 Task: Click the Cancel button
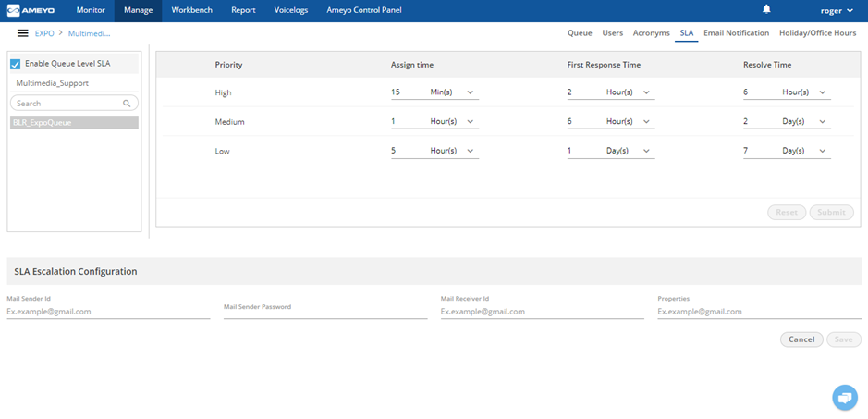click(801, 339)
